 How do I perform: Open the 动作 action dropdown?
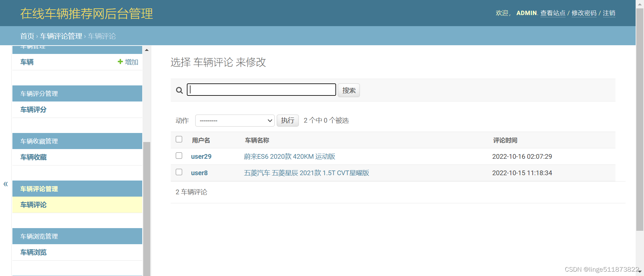point(235,121)
